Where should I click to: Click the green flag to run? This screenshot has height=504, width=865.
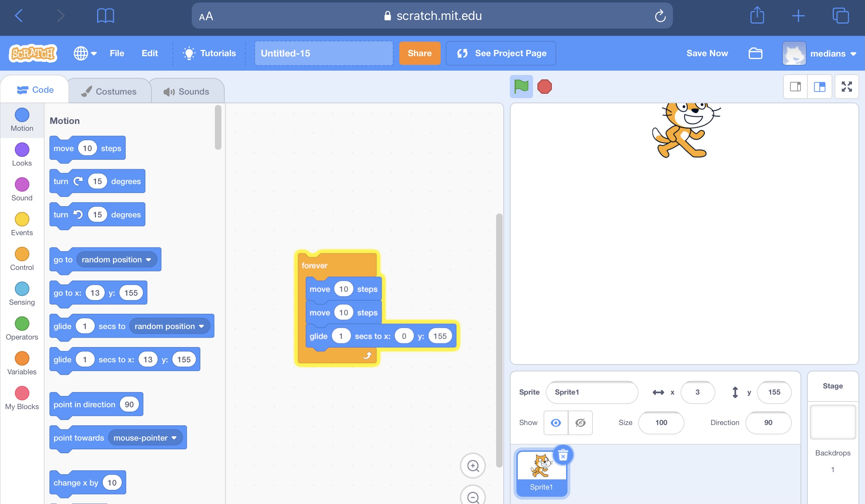click(521, 87)
